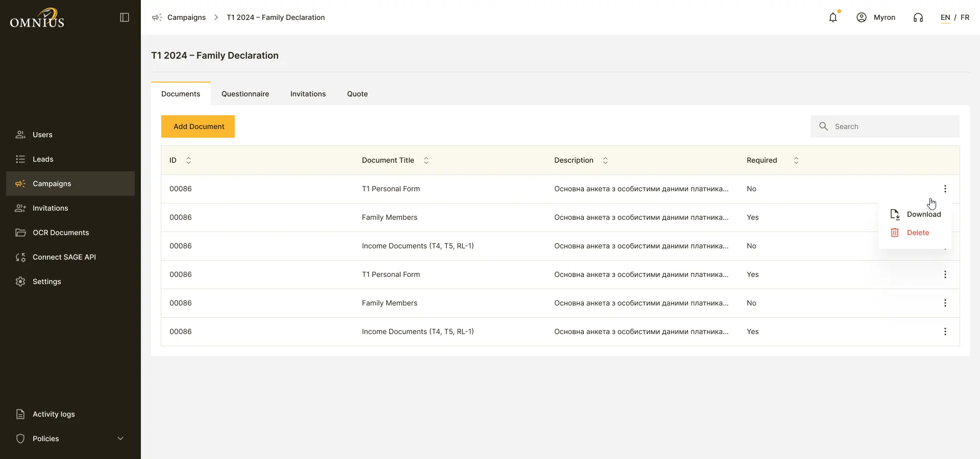This screenshot has height=459, width=980.
Task: Open row options for last Income Documents row
Action: tap(945, 331)
